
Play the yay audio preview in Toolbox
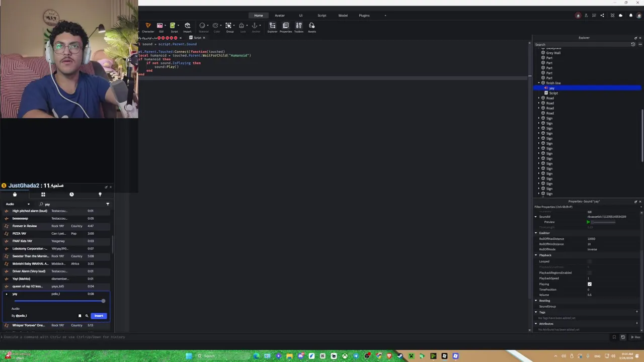[x=7, y=294]
